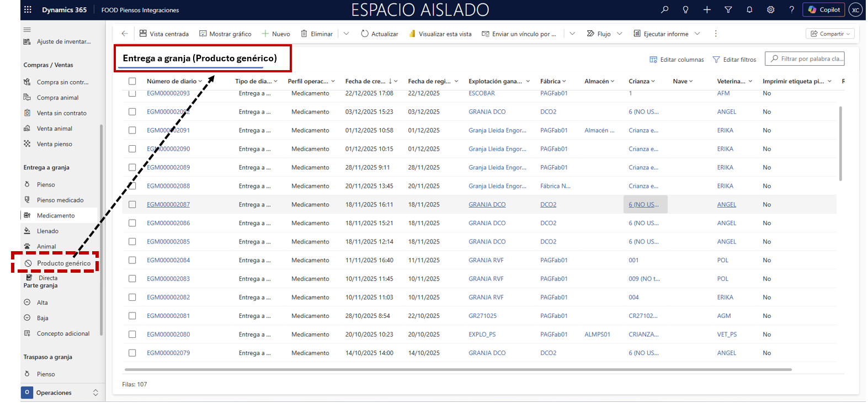Open the notifications bell icon
This screenshot has width=868, height=403.
tap(749, 9)
